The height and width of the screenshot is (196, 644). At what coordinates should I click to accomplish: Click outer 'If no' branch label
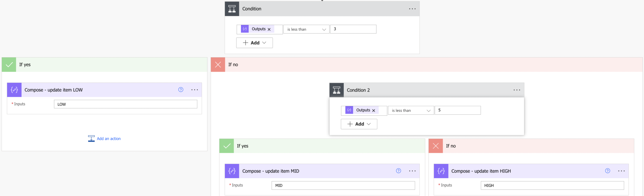tap(233, 65)
